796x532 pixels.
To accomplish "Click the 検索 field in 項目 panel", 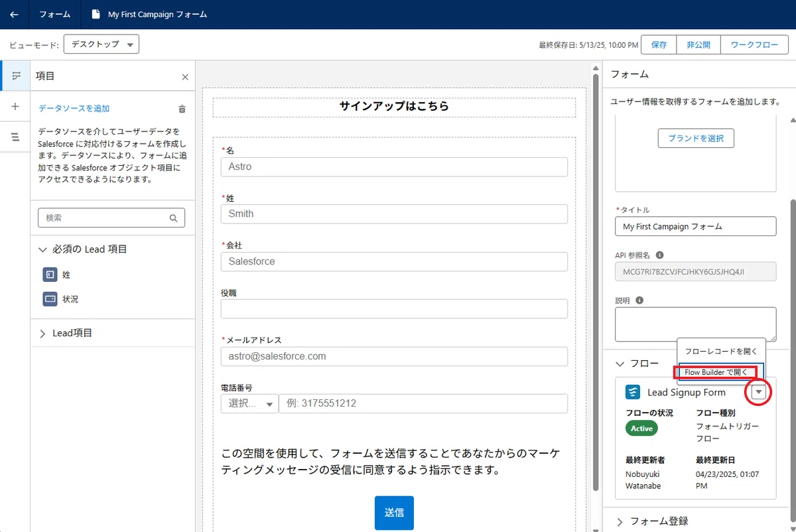I will 111,218.
